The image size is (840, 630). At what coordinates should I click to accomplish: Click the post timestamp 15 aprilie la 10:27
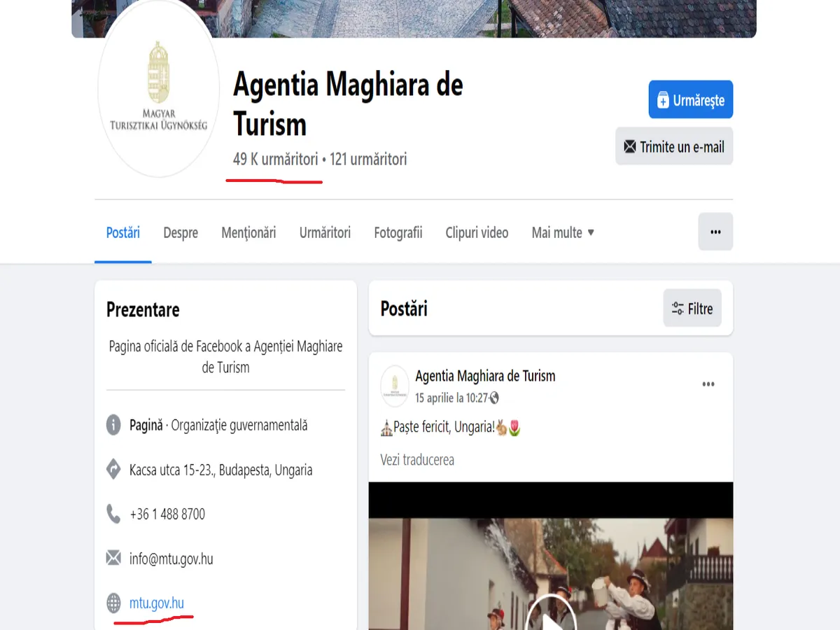(451, 398)
